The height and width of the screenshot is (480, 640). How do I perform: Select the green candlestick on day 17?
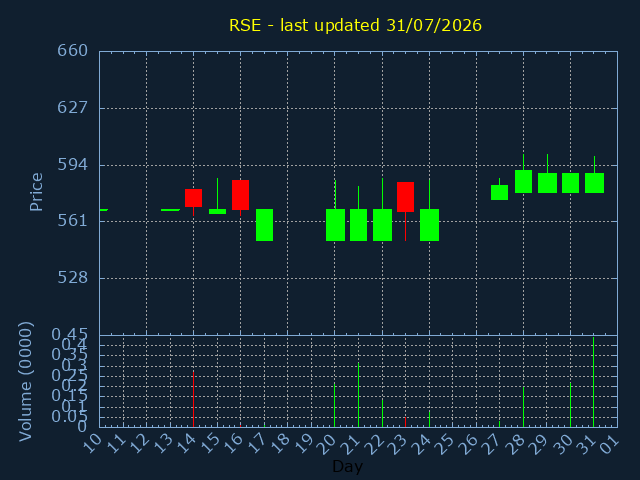264,225
